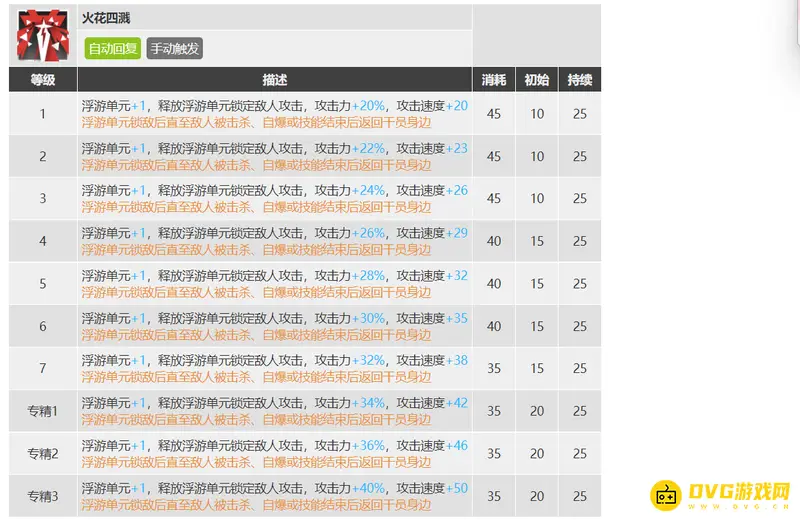Click 初始 value 15 in level 5 row
This screenshot has width=800, height=521.
(x=537, y=284)
